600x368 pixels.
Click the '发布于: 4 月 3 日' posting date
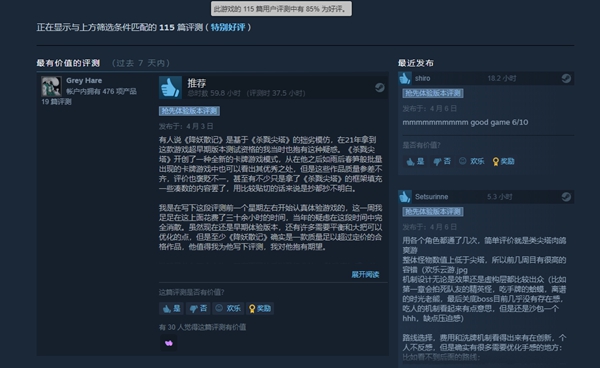[186, 126]
